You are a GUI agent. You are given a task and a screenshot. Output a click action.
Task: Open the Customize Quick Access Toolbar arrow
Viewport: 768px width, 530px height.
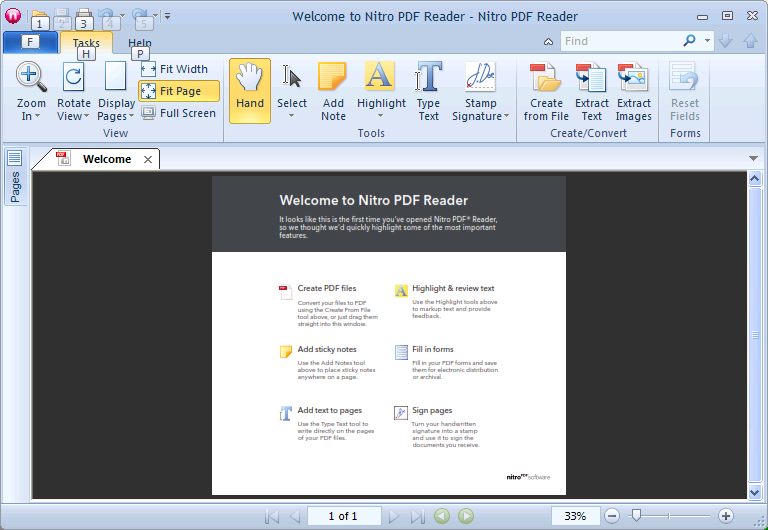pos(168,16)
